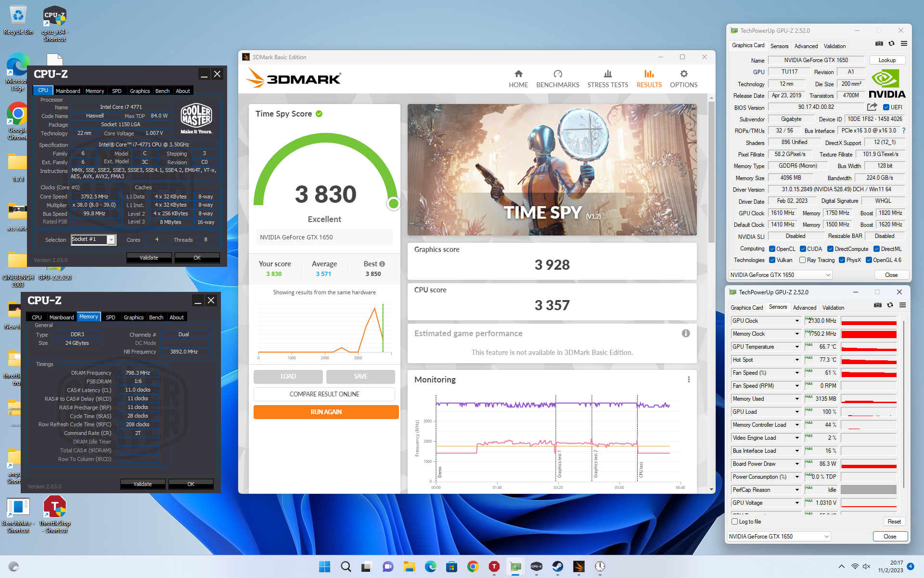Take screenshot in top GPU-Z window
The height and width of the screenshot is (578, 924).
(879, 43)
